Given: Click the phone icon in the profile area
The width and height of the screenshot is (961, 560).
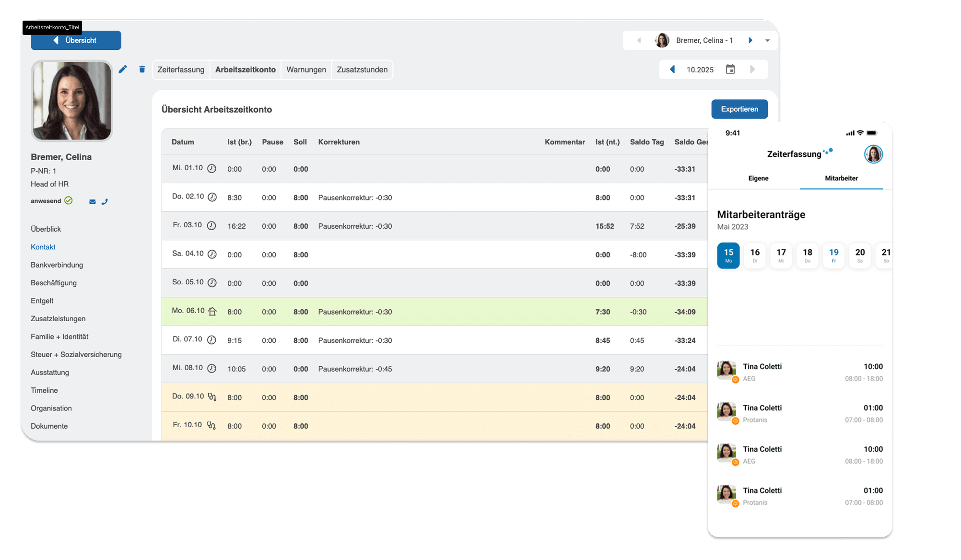Looking at the screenshot, I should (x=105, y=201).
